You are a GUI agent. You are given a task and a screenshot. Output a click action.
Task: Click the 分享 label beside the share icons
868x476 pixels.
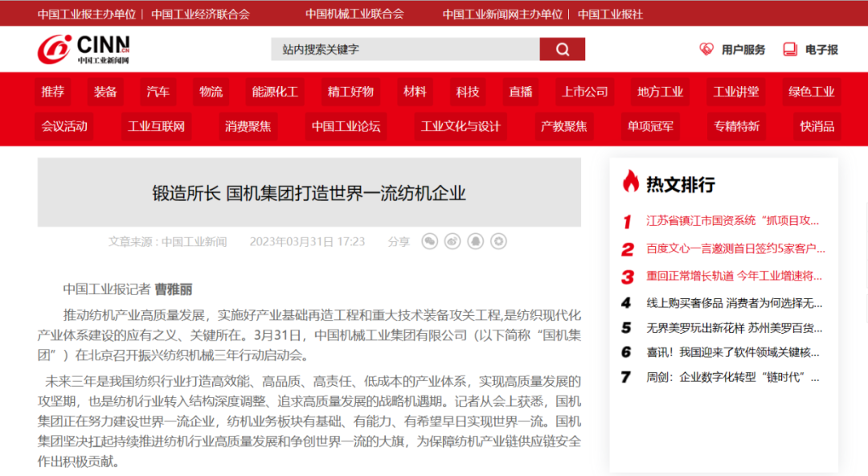point(399,241)
